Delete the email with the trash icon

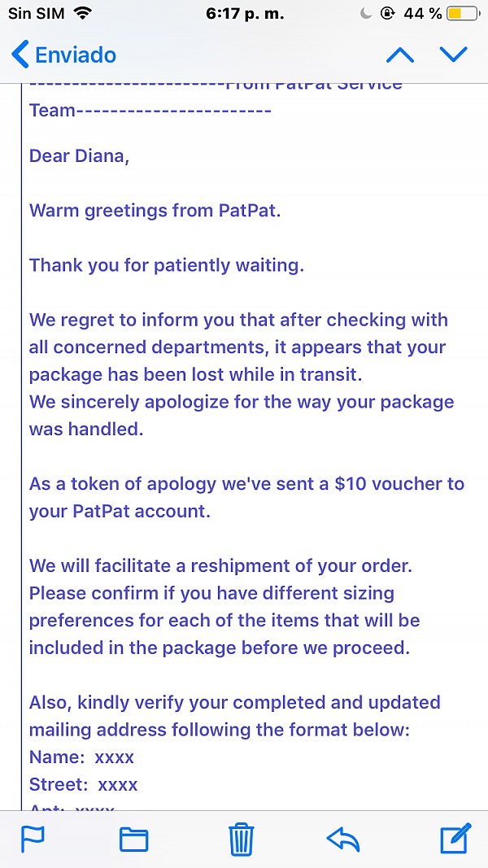pyautogui.click(x=242, y=840)
